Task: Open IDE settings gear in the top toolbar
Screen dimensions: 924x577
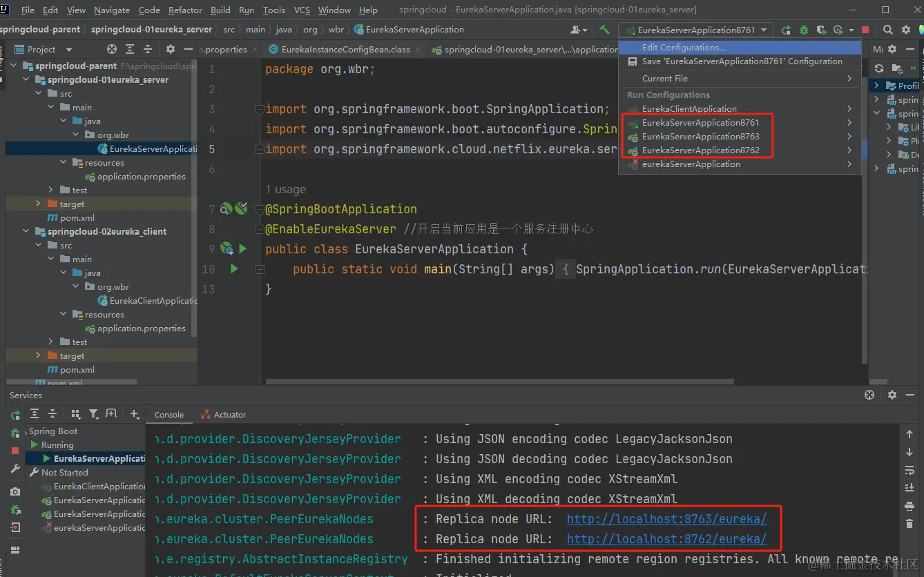Action: [x=907, y=30]
